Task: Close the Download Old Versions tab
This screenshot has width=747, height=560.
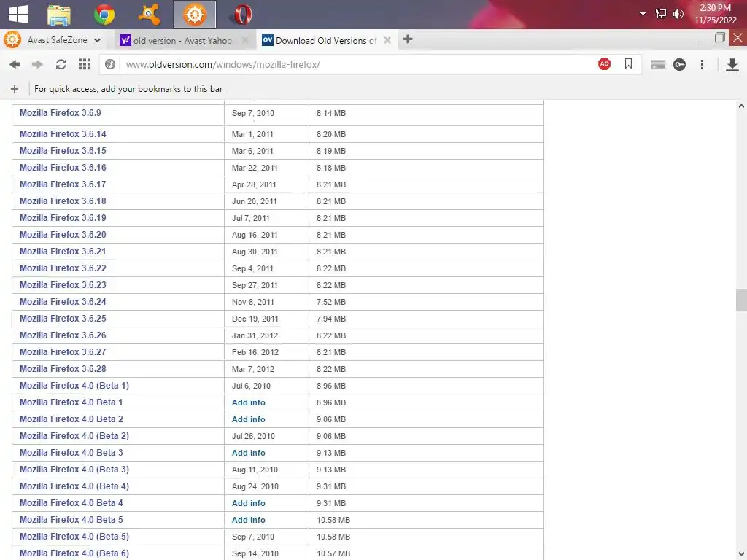Action: coord(387,40)
